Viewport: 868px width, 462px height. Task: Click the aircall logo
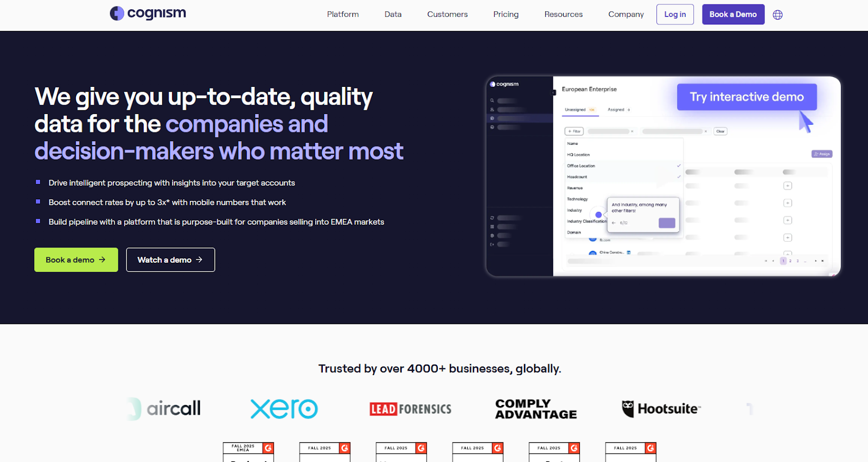pyautogui.click(x=164, y=408)
